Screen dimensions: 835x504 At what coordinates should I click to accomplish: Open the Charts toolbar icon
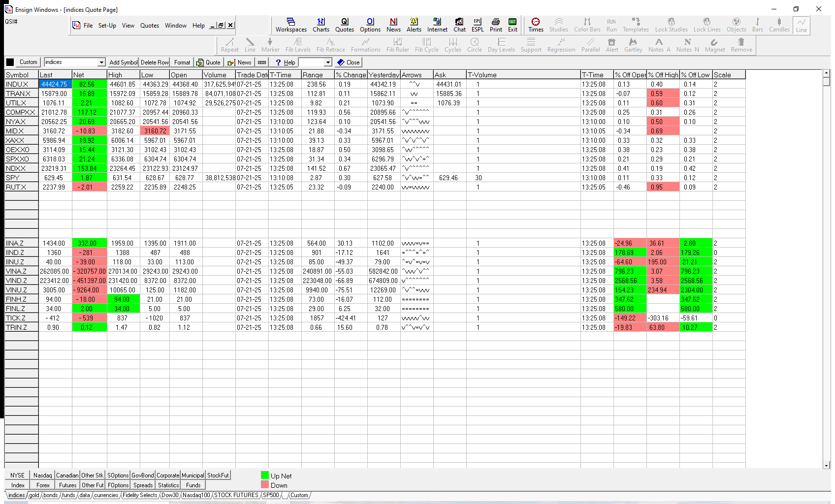(321, 25)
